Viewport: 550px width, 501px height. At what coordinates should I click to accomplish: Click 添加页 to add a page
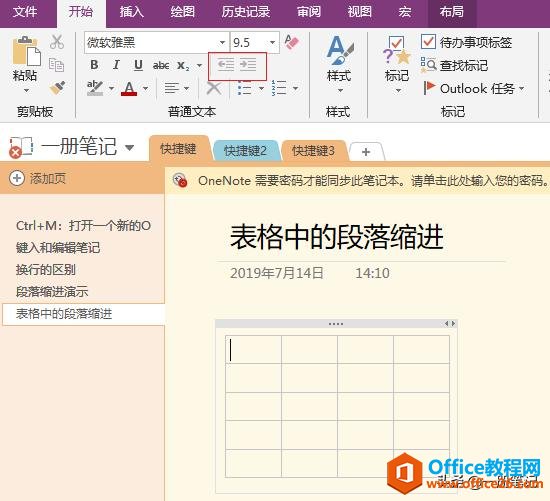(x=38, y=179)
